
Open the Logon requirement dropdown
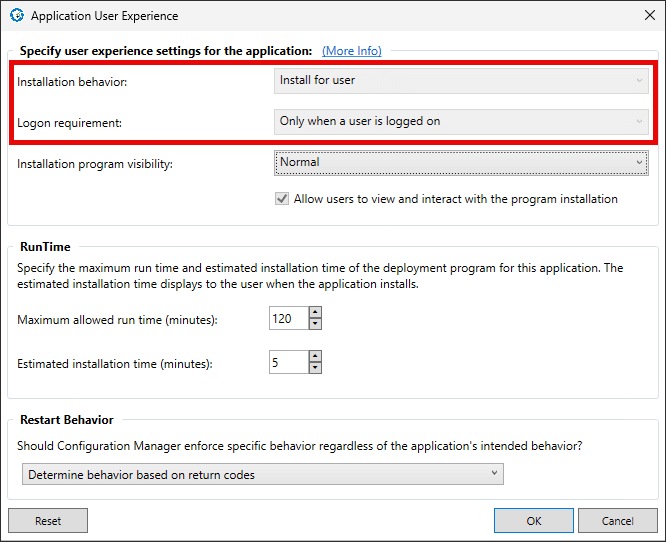coord(460,121)
